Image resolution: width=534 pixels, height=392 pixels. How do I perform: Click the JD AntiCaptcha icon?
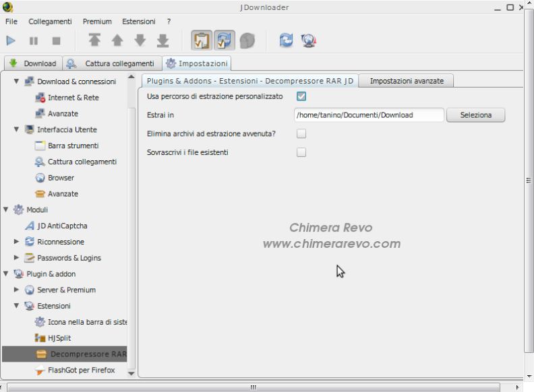click(30, 226)
